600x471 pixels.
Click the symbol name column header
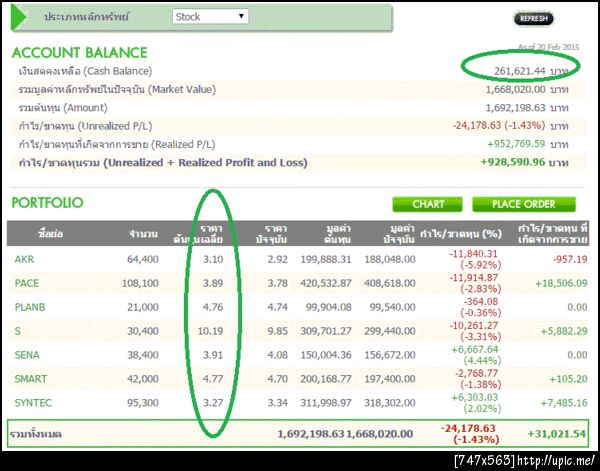click(x=51, y=234)
